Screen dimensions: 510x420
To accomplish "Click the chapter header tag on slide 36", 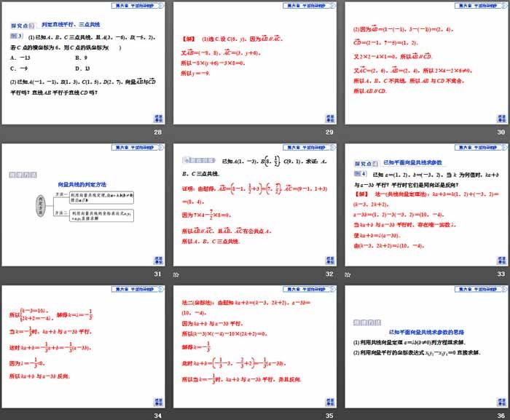I will pos(481,289).
